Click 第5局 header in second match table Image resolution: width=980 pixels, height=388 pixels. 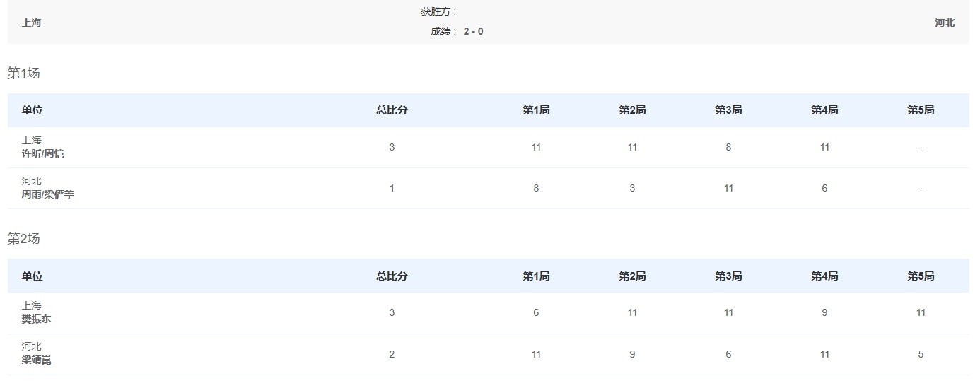tap(921, 276)
